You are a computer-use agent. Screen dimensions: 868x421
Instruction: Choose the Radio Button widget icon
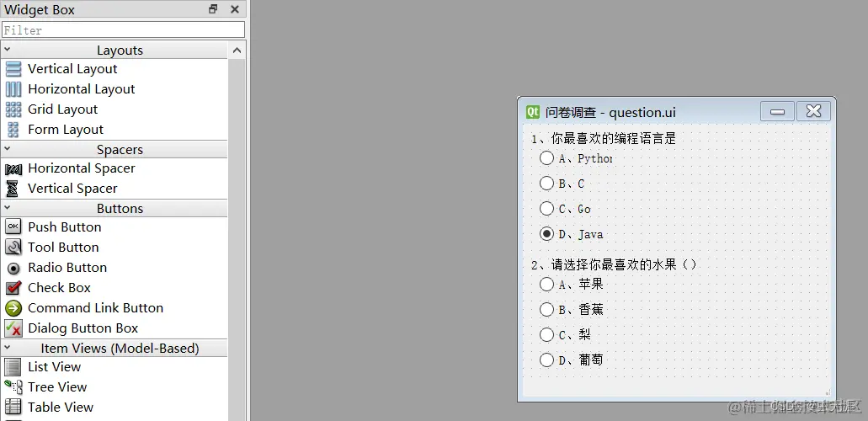click(13, 268)
